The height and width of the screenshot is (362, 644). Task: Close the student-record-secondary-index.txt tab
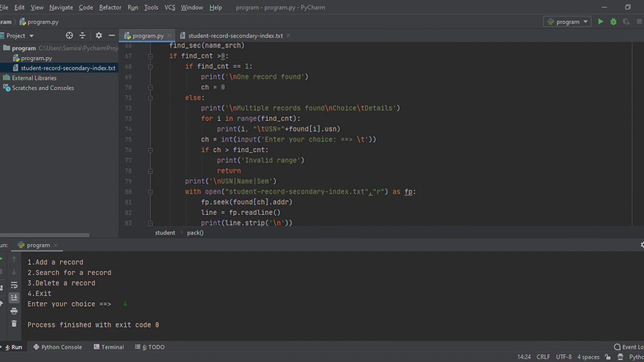[288, 36]
